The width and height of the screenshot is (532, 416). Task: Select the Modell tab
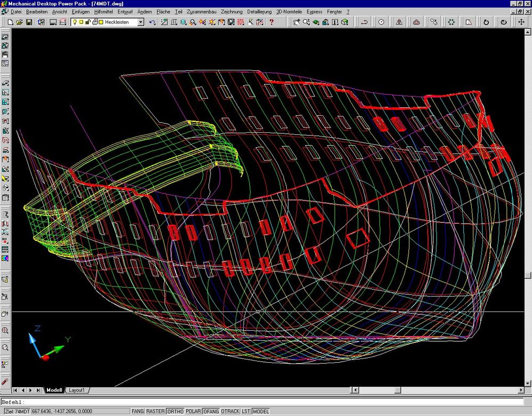54,390
